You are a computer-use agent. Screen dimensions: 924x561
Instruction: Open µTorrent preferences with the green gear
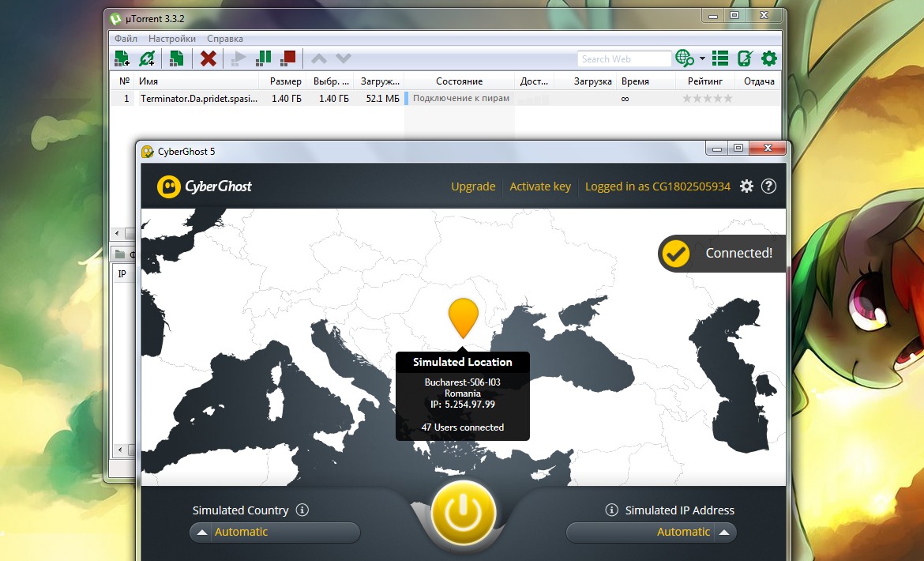pos(769,58)
